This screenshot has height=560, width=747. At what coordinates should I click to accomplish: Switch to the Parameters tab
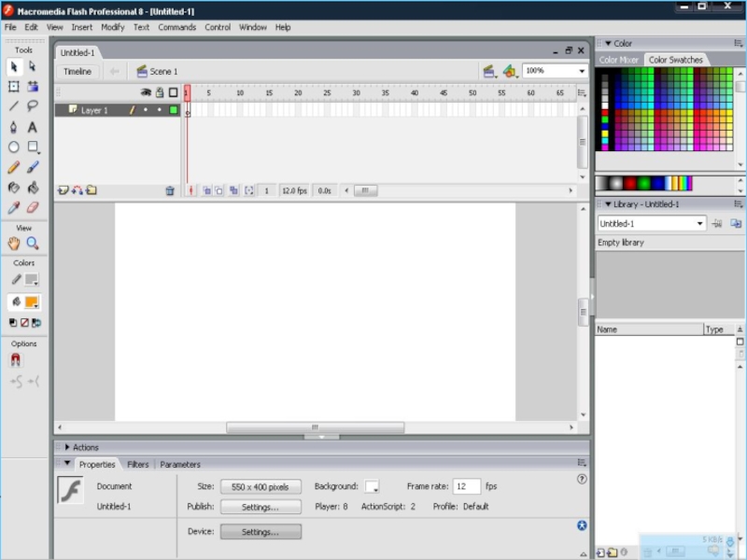(x=180, y=464)
